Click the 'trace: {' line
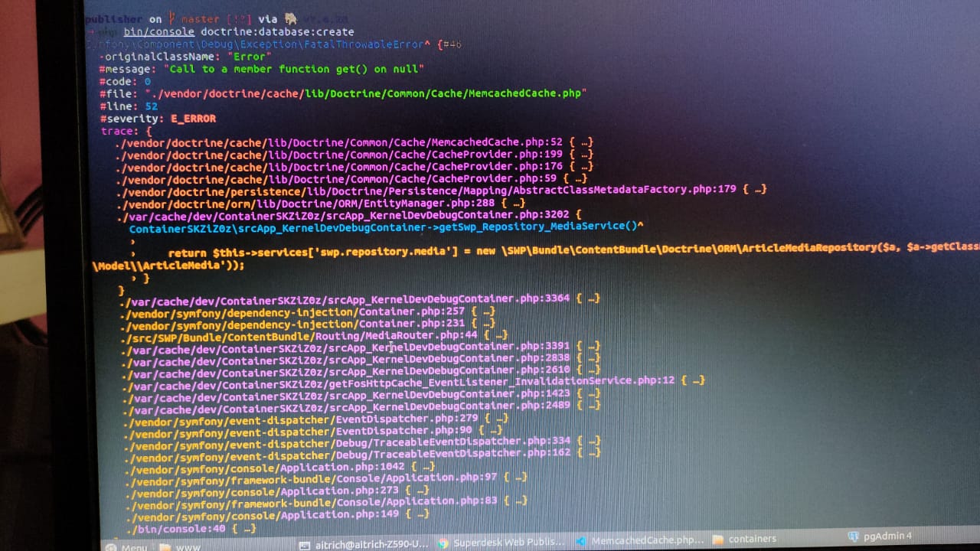 [x=126, y=131]
